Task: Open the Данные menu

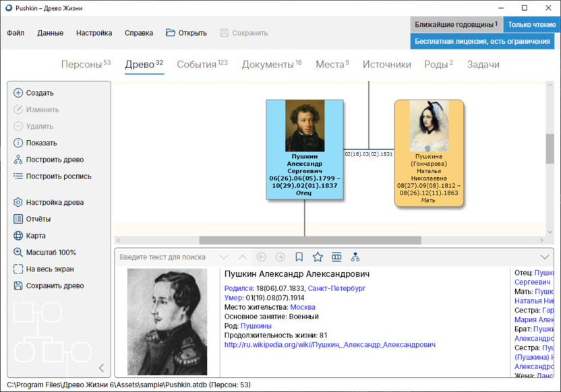Action: 50,33
